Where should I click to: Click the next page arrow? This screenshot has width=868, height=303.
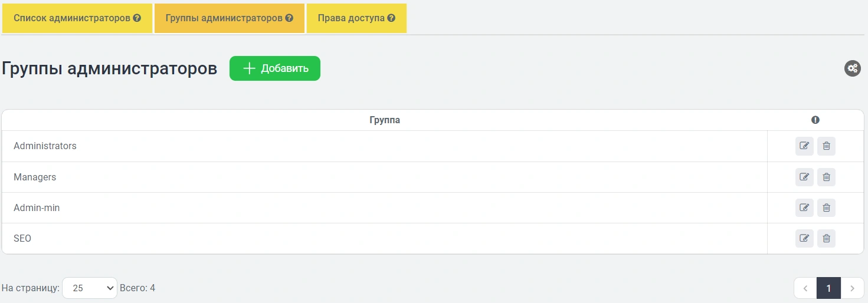pyautogui.click(x=852, y=288)
